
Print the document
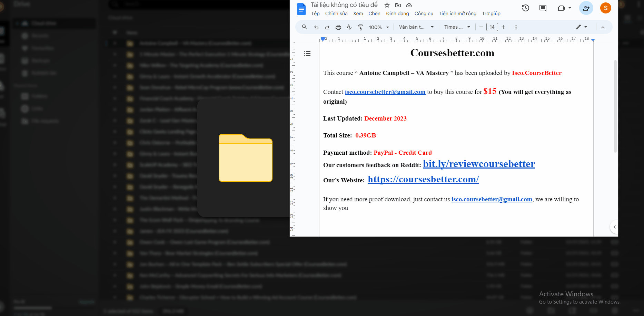338,27
